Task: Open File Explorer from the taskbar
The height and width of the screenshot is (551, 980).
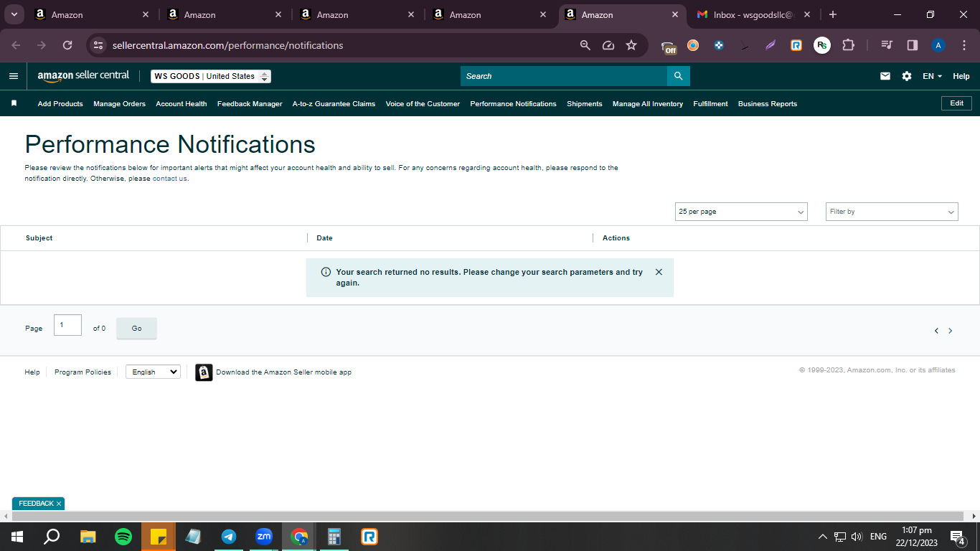Action: [88, 537]
